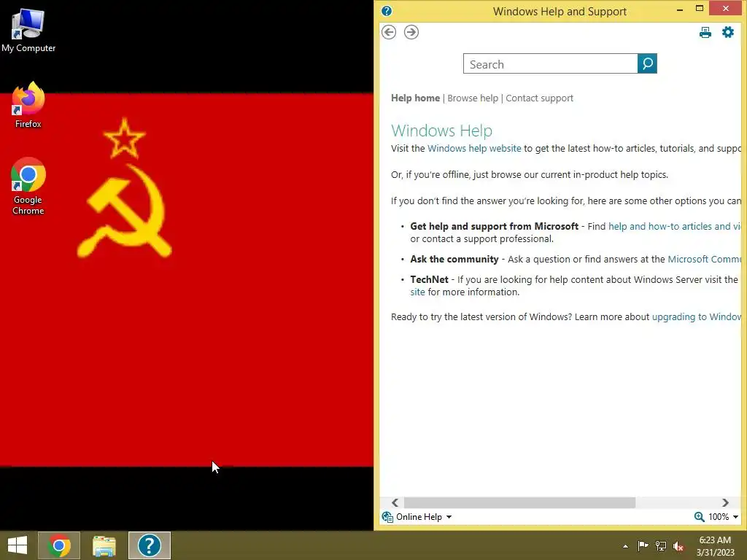Focus the Search help text box
Image resolution: width=747 pixels, height=560 pixels.
(550, 64)
